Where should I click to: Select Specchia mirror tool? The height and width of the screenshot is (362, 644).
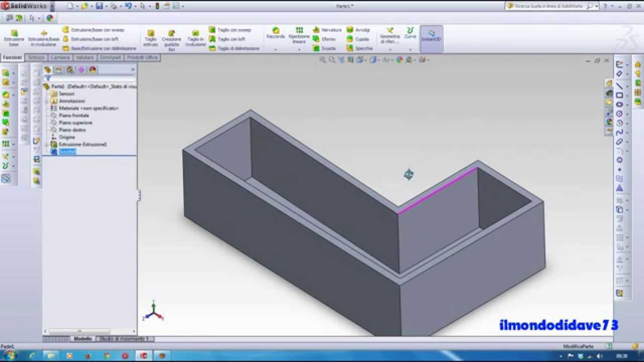pos(359,48)
